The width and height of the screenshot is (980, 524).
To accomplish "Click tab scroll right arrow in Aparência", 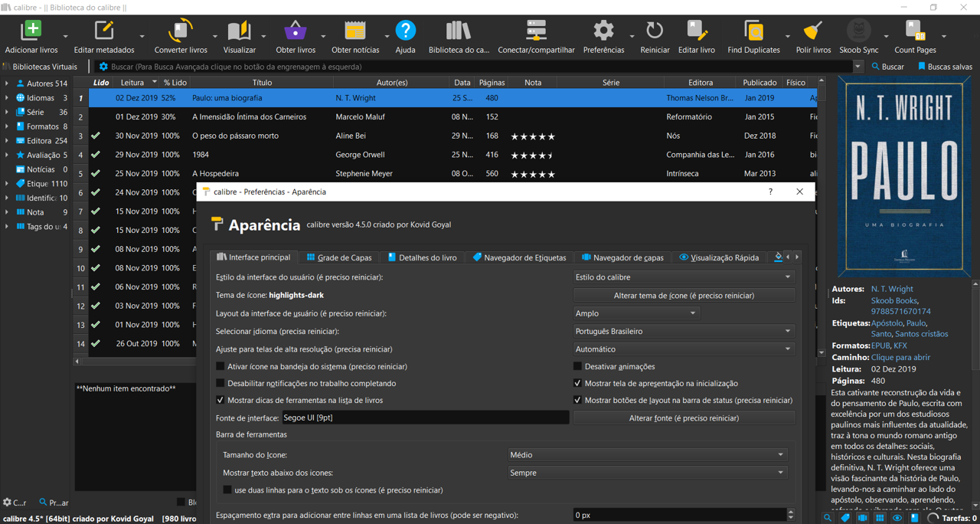I will tap(797, 257).
